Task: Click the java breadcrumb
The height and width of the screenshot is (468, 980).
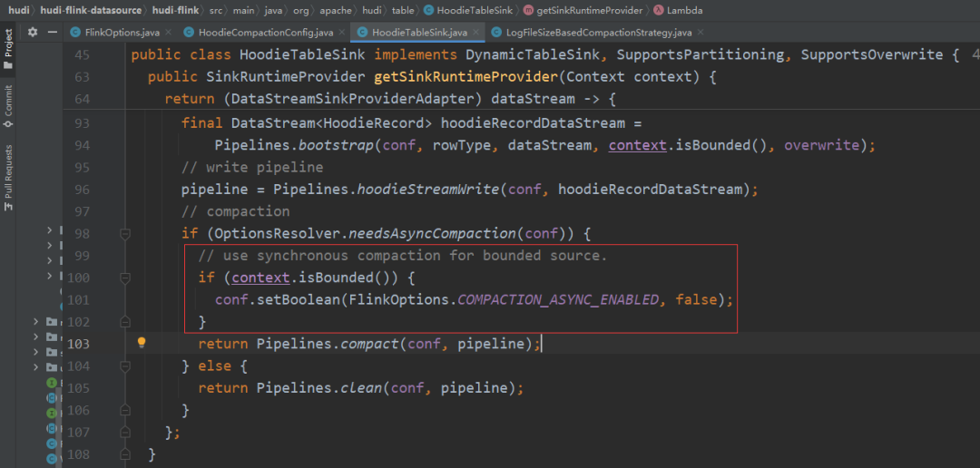Action: tap(272, 10)
